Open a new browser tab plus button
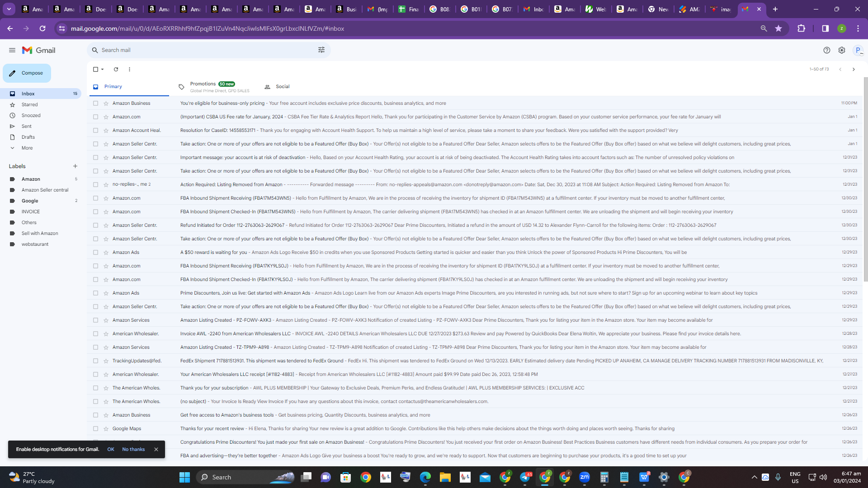868x488 pixels. (775, 9)
